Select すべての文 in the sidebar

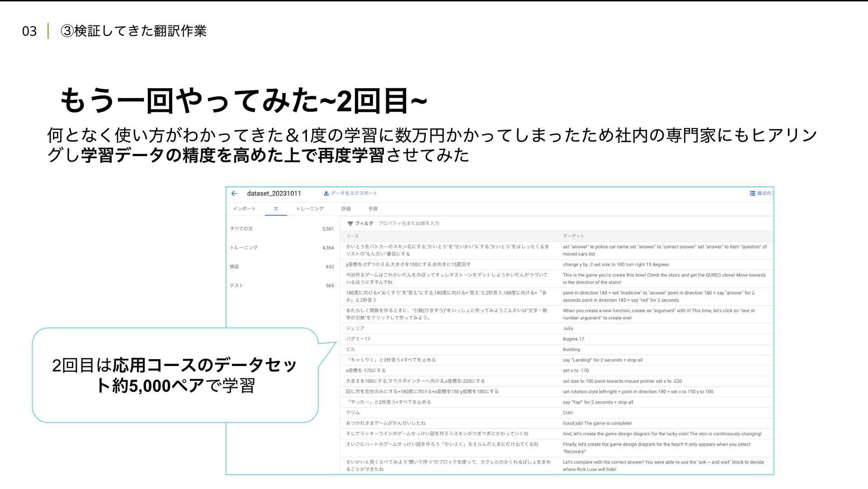coord(241,229)
